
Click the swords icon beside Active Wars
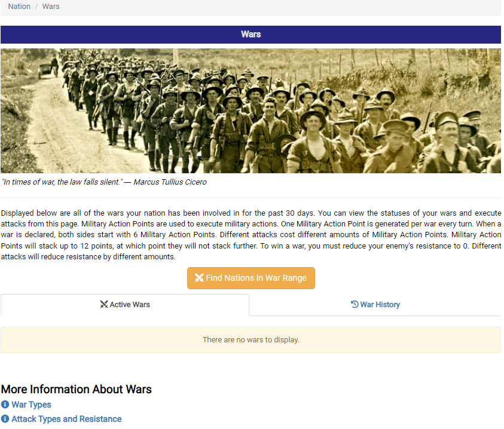pyautogui.click(x=104, y=304)
